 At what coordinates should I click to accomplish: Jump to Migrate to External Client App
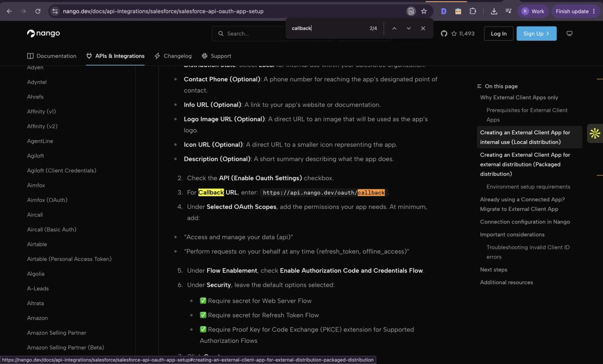click(522, 204)
